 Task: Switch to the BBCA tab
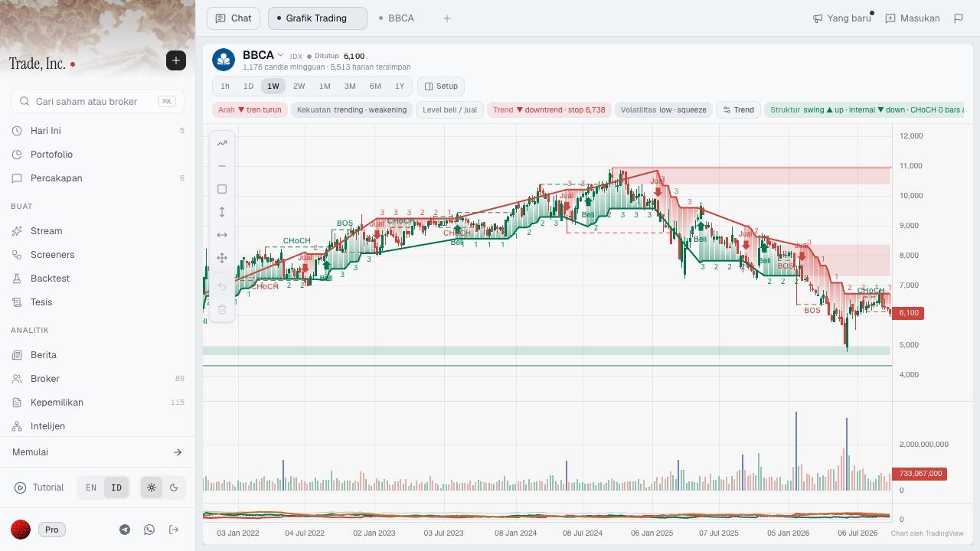point(397,18)
